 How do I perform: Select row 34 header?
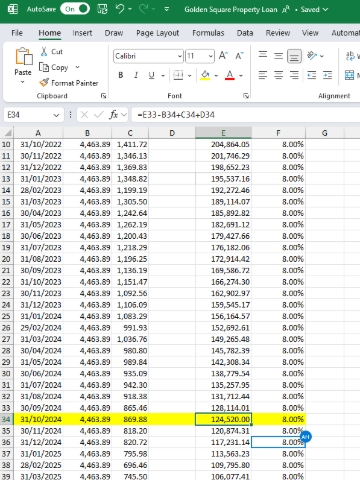pyautogui.click(x=6, y=419)
